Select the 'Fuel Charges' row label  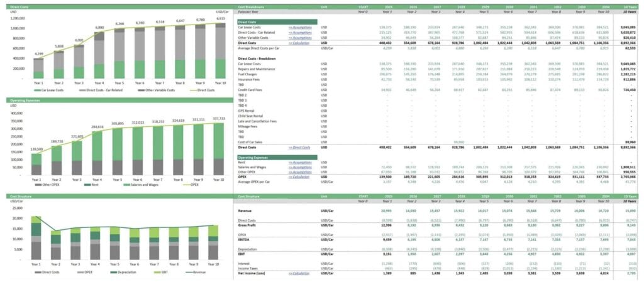coord(248,74)
